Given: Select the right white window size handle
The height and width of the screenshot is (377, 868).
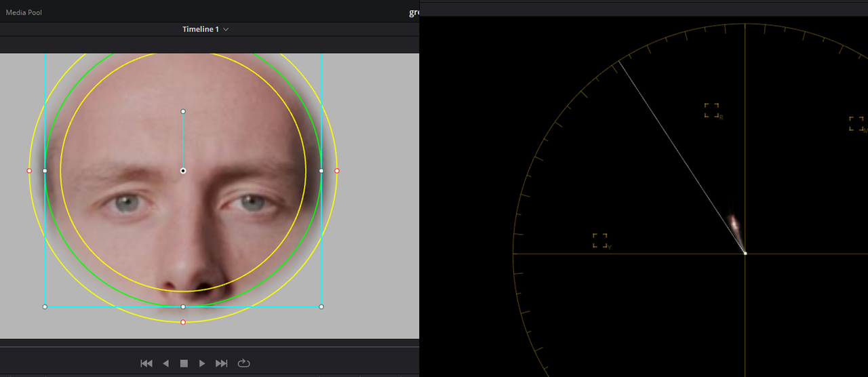Looking at the screenshot, I should coord(321,171).
